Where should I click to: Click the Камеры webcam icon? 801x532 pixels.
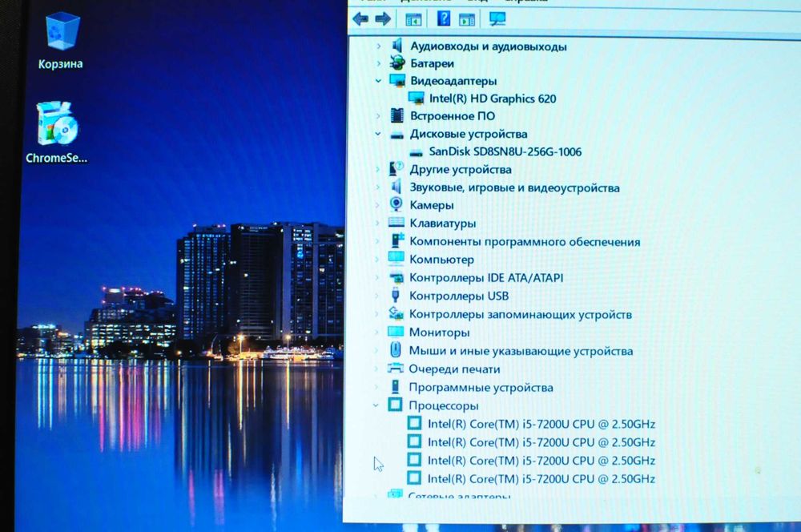coord(396,204)
